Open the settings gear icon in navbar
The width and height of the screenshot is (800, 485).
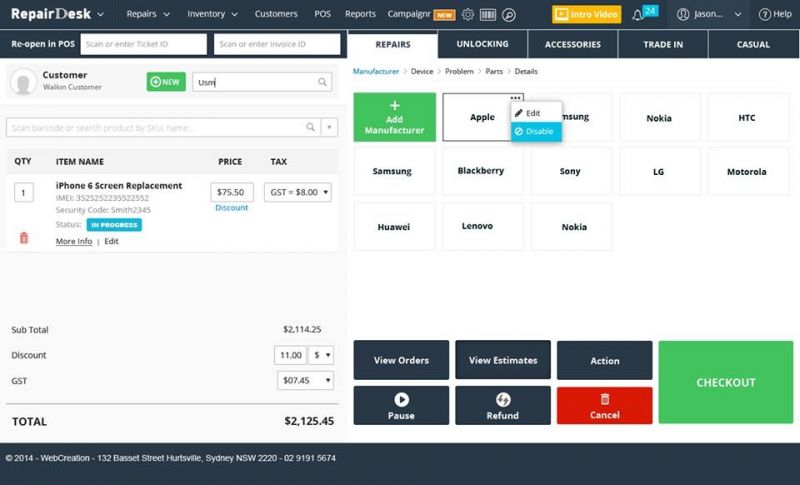click(x=467, y=14)
